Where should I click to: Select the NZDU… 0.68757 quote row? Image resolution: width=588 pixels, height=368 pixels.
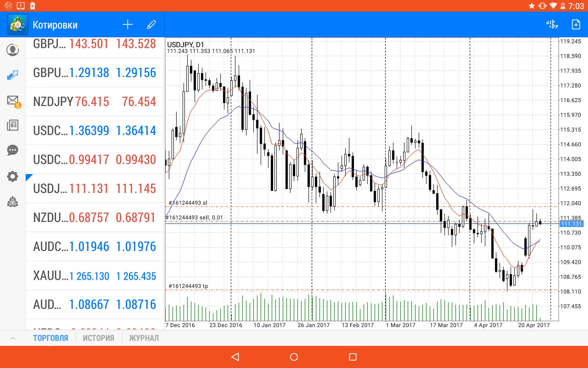[x=95, y=217]
